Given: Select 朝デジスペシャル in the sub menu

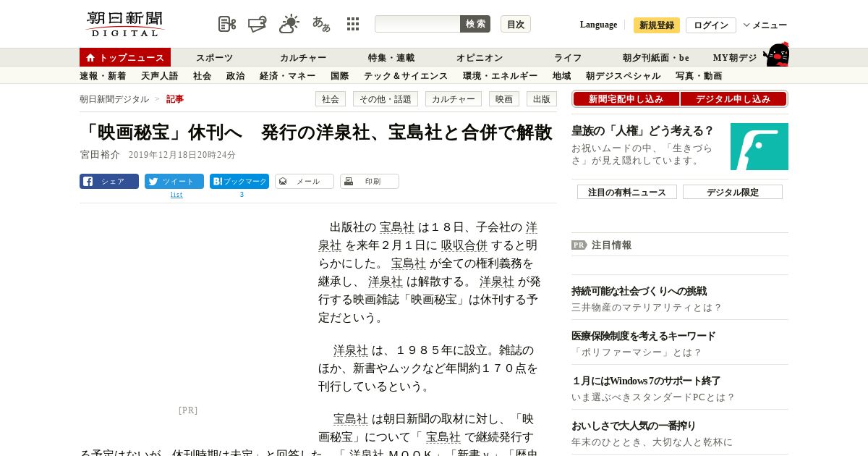Looking at the screenshot, I should 624,76.
